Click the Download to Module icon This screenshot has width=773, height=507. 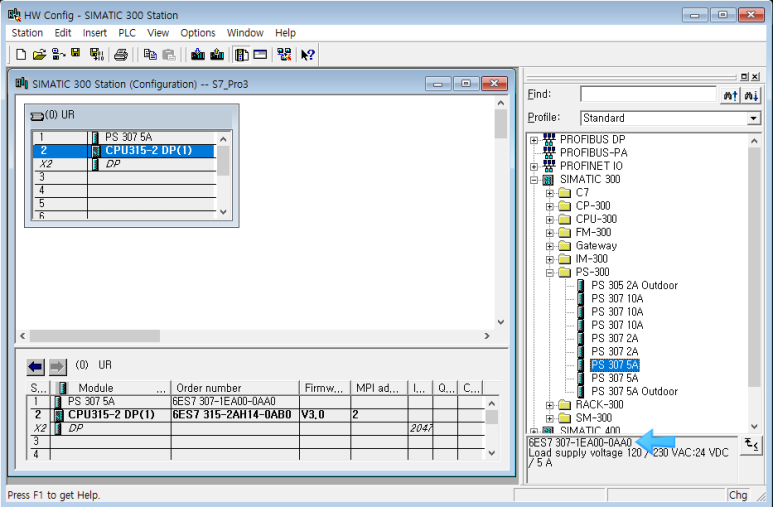tap(198, 54)
